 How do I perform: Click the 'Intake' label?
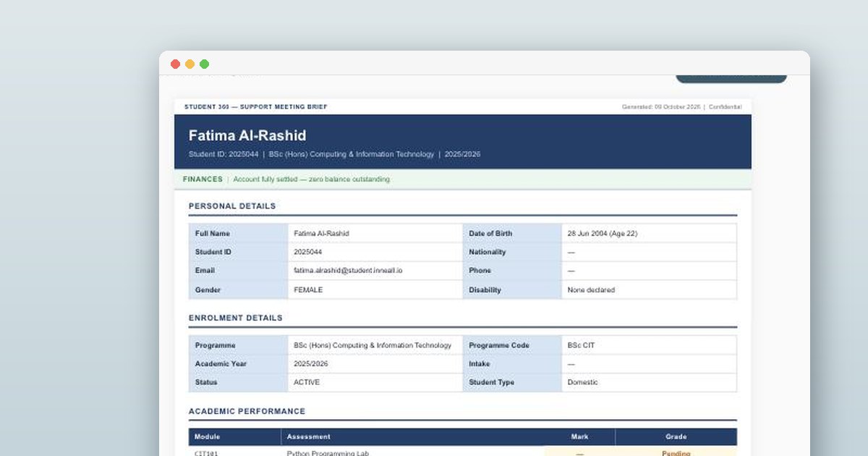[x=479, y=364]
